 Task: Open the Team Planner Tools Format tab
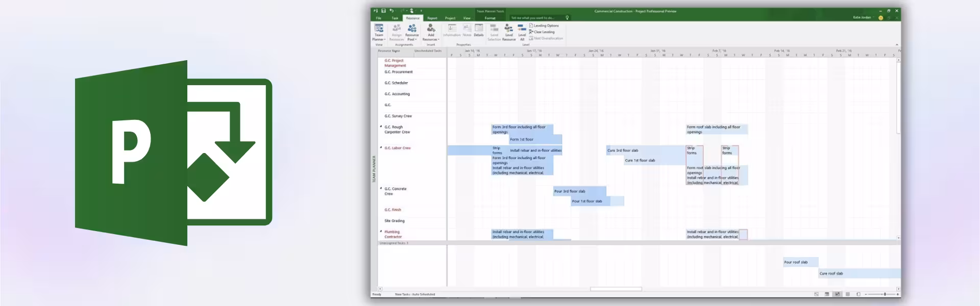pyautogui.click(x=490, y=18)
